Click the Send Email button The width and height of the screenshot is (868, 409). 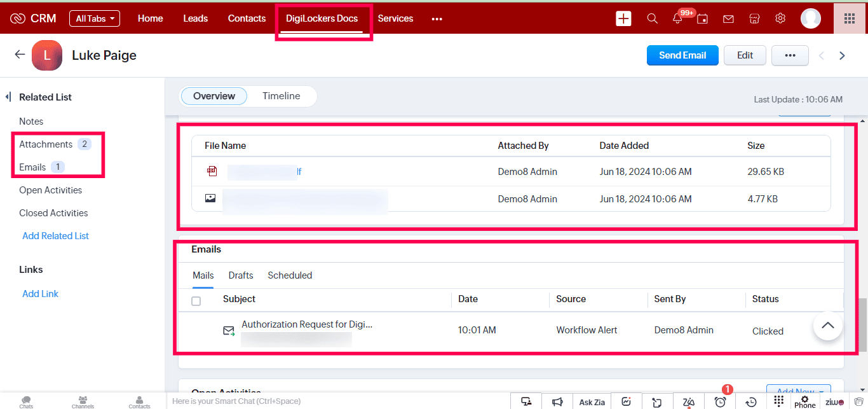point(682,55)
